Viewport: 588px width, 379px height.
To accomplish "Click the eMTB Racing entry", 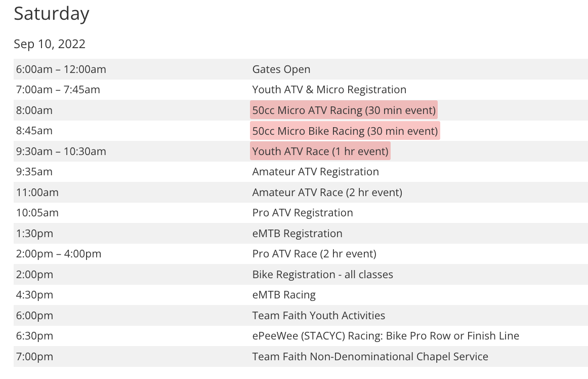I will (283, 295).
